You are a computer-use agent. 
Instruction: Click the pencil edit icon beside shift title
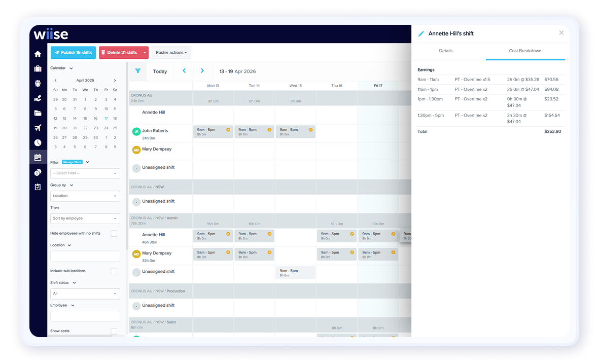pos(420,34)
